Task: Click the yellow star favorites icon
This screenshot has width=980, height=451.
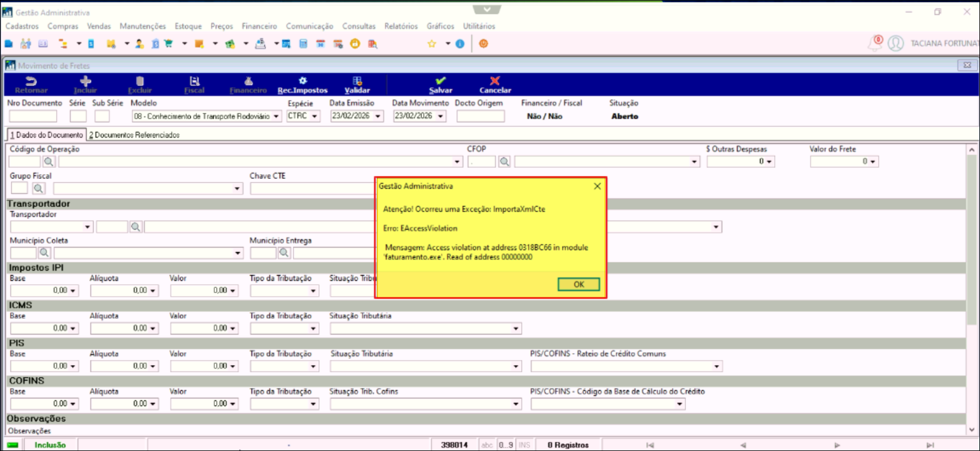Action: coord(432,44)
